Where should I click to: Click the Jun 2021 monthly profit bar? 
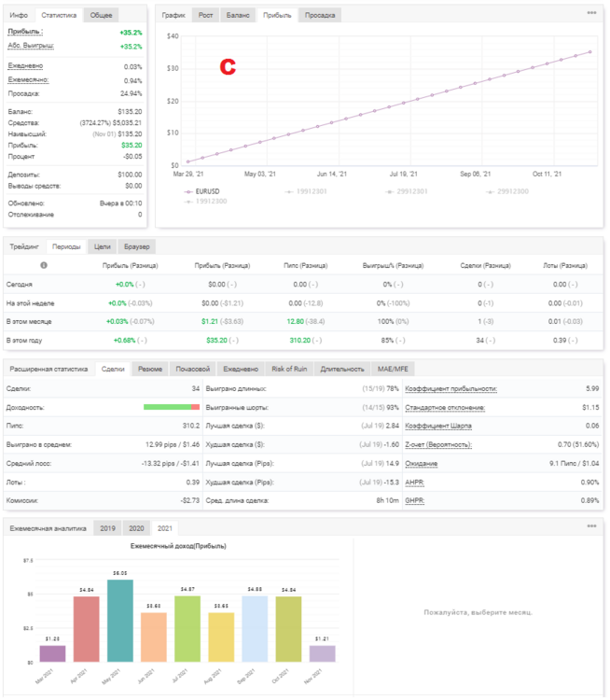(x=154, y=637)
